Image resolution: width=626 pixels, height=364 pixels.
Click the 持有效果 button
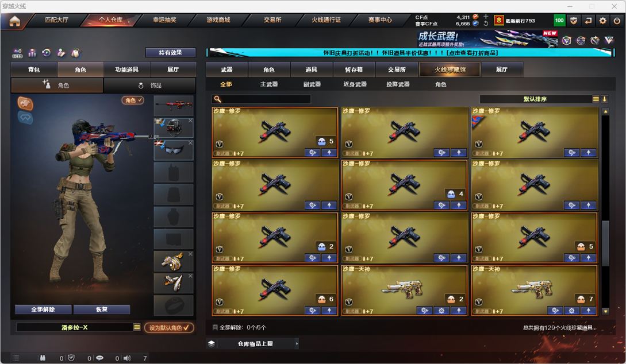(171, 52)
